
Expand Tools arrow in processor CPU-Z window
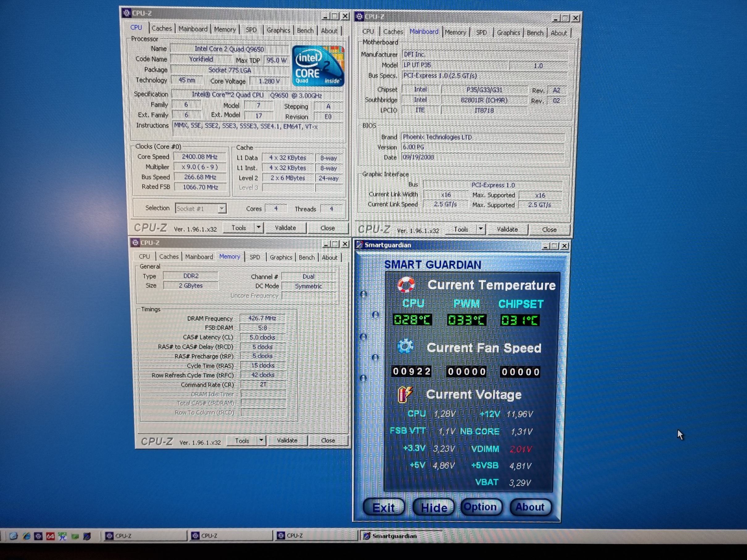coord(258,228)
